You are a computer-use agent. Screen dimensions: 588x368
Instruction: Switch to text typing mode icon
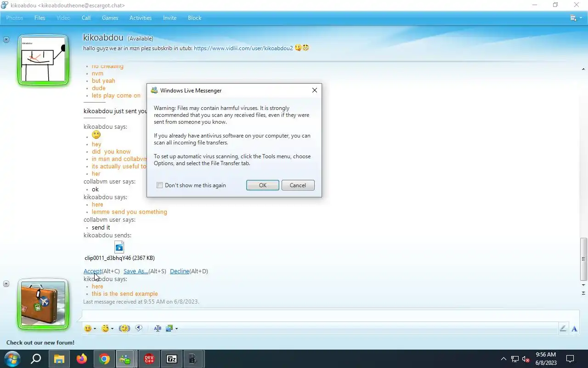tap(574, 328)
